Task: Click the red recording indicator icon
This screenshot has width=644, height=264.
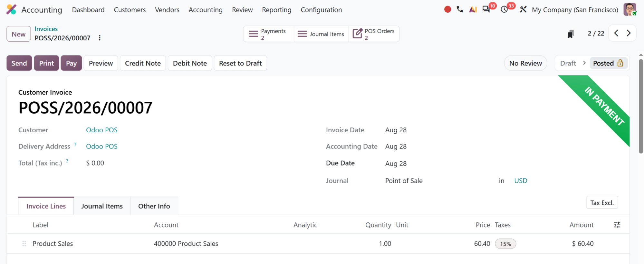Action: (x=447, y=9)
